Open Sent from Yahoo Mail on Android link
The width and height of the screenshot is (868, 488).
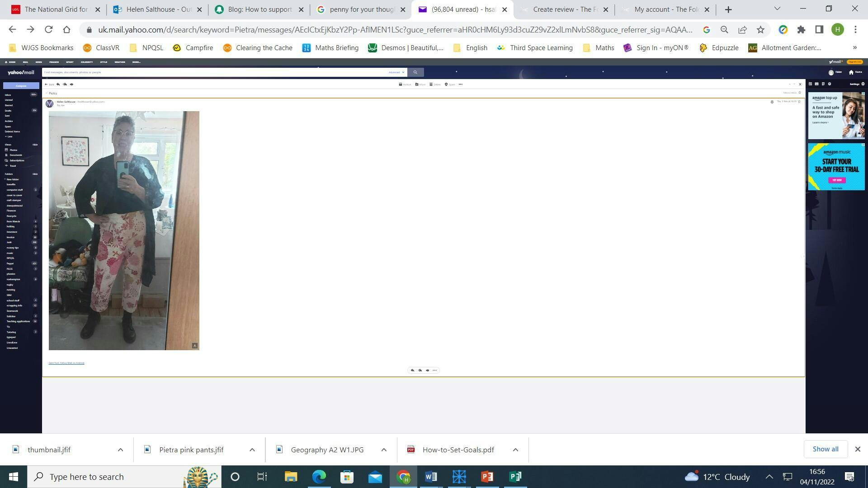pyautogui.click(x=66, y=363)
